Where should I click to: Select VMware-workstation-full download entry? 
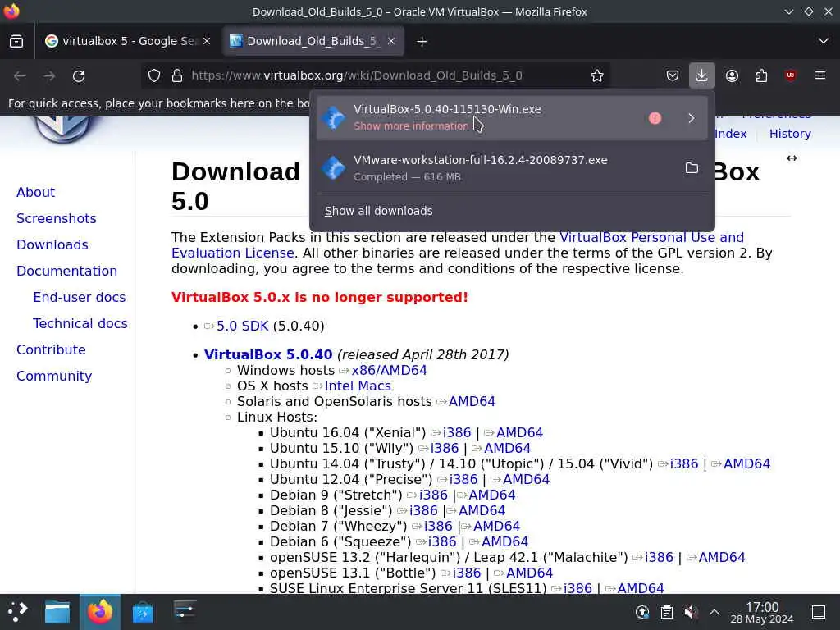pyautogui.click(x=512, y=168)
